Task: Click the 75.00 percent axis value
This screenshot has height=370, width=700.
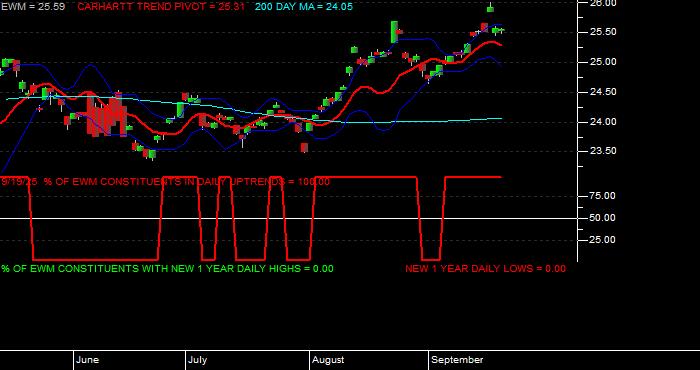Action: pyautogui.click(x=603, y=196)
